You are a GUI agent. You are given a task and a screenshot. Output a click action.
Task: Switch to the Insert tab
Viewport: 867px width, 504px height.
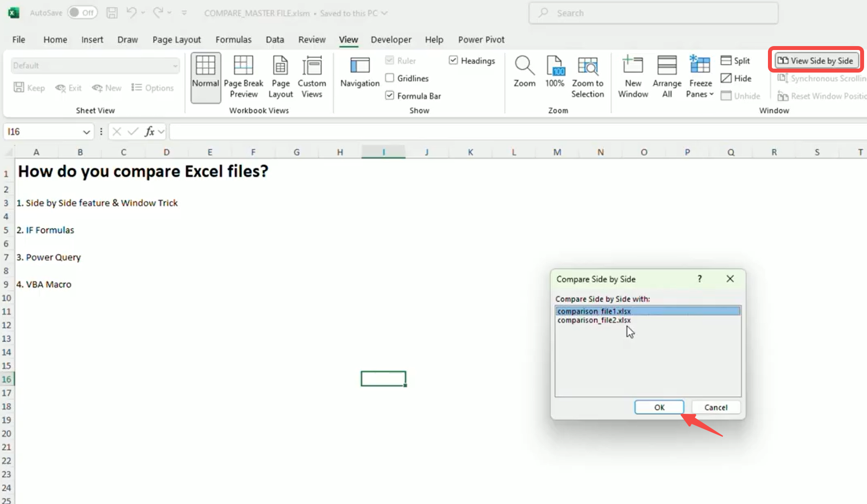pyautogui.click(x=92, y=40)
